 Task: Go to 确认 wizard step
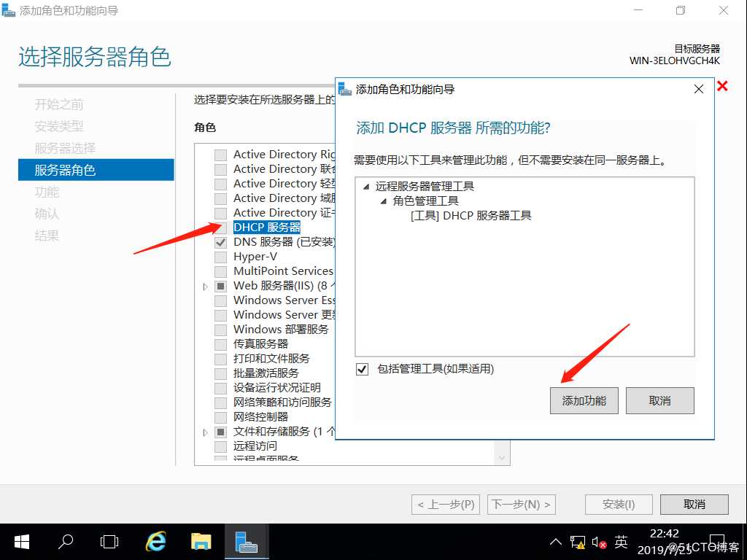[47, 214]
